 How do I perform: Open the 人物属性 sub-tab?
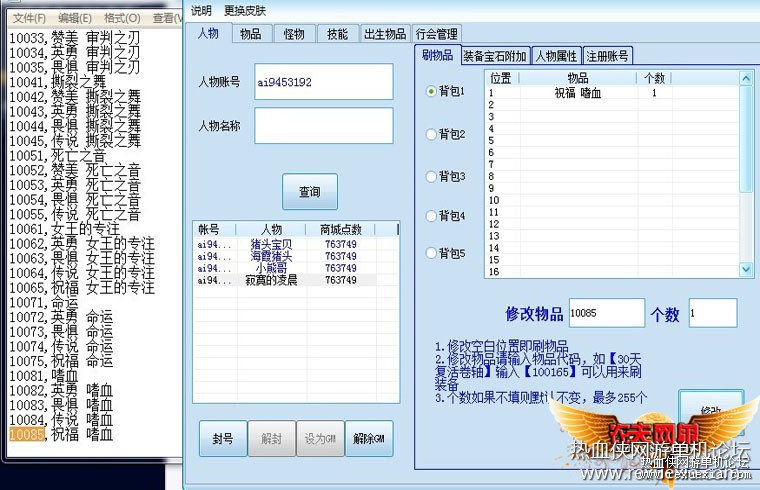point(556,56)
